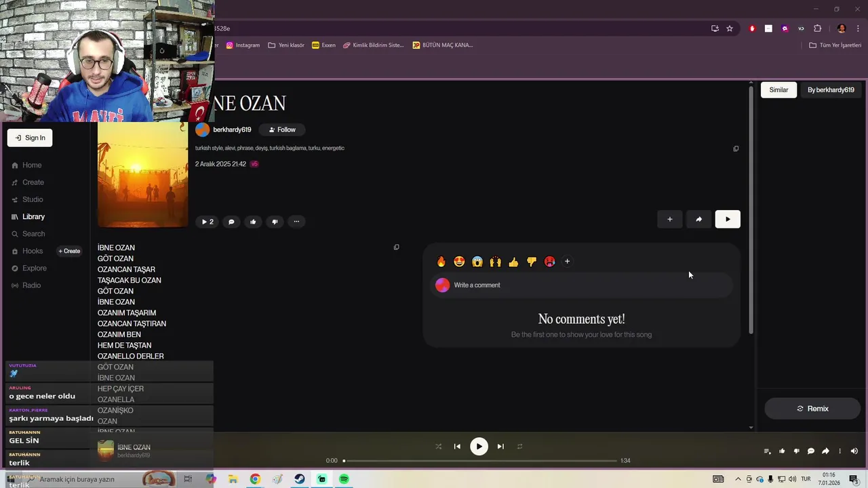This screenshot has width=868, height=488.
Task: Open the Tüm Yer İşaretleri bookmarks folder
Action: pos(835,45)
